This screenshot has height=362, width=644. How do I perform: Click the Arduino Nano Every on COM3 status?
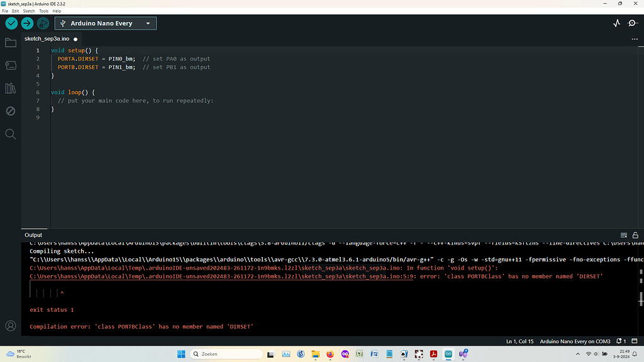tap(574, 341)
